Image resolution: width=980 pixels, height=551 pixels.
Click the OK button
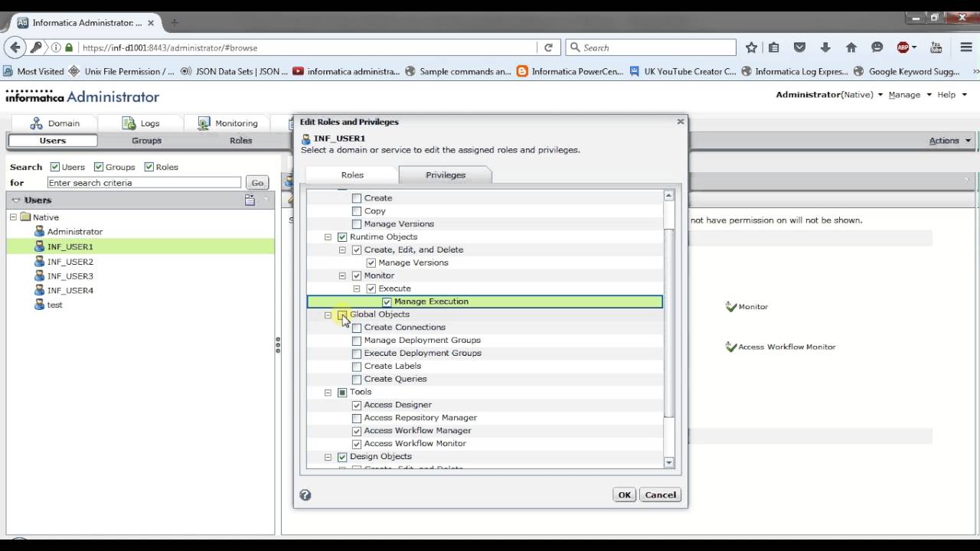click(624, 495)
